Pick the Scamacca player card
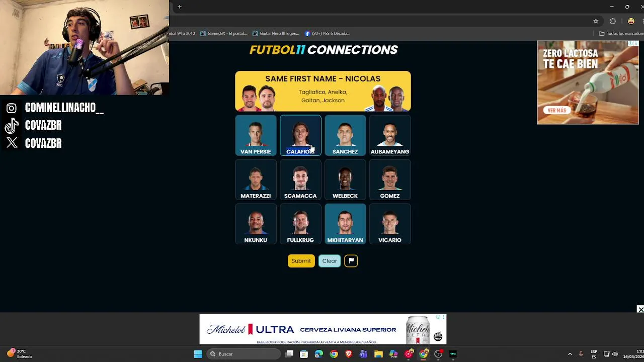Image resolution: width=644 pixels, height=362 pixels. tap(300, 179)
